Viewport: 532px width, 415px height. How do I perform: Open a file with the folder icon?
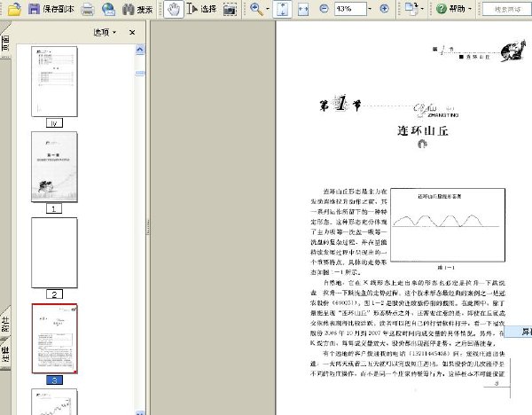[14, 9]
